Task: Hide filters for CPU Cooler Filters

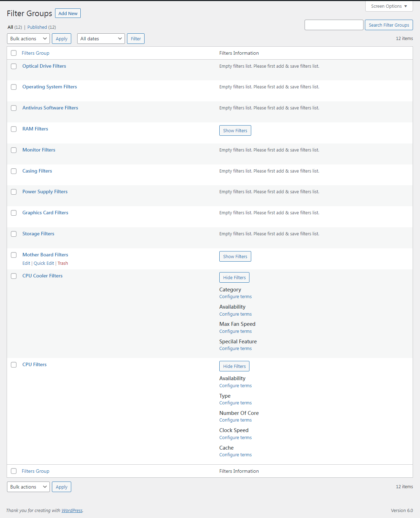Action: point(234,277)
